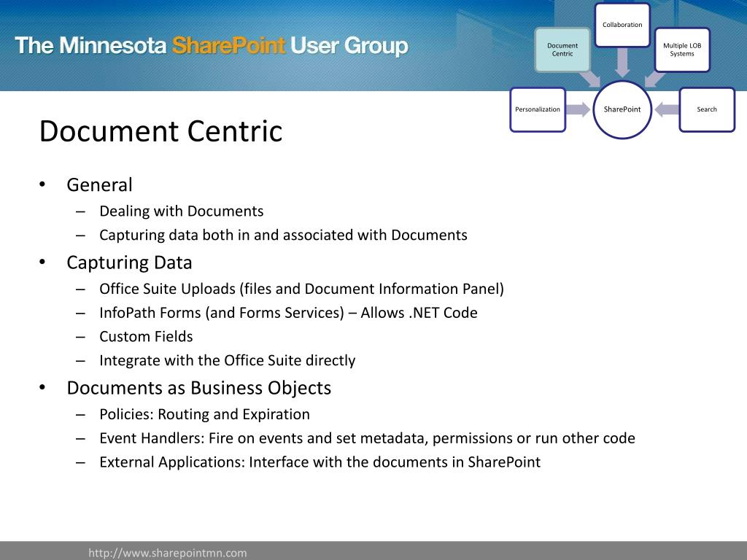This screenshot has width=747, height=560.
Task: Select the General bullet heading
Action: point(99,184)
